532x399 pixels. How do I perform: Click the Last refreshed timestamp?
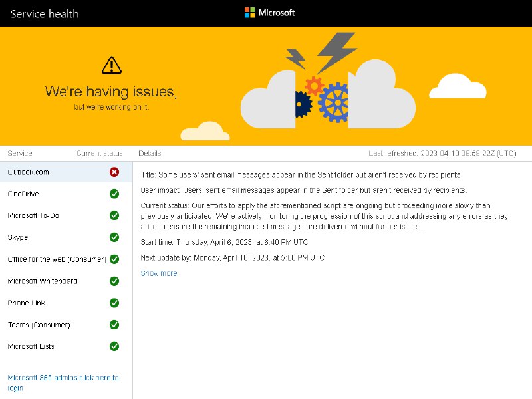pos(442,154)
